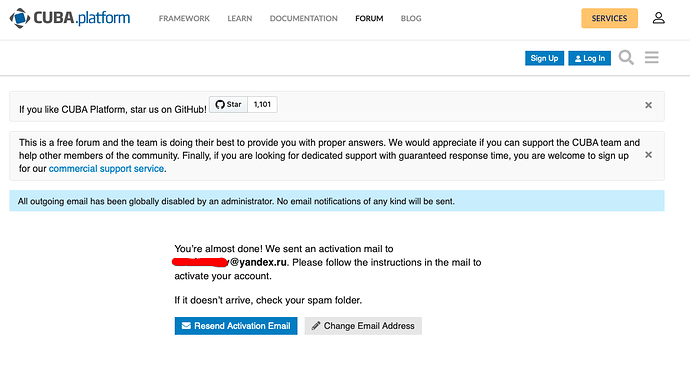Open the Blog menu item

pos(411,18)
